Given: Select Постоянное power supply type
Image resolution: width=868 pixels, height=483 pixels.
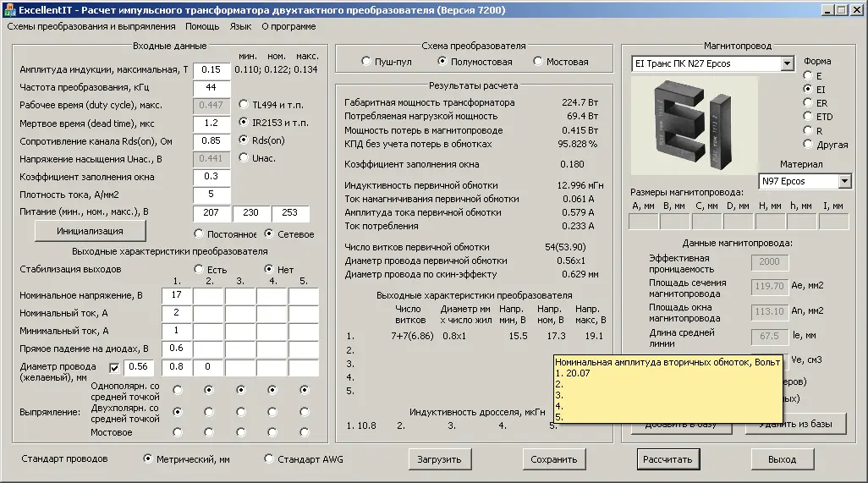Looking at the screenshot, I should pos(199,234).
